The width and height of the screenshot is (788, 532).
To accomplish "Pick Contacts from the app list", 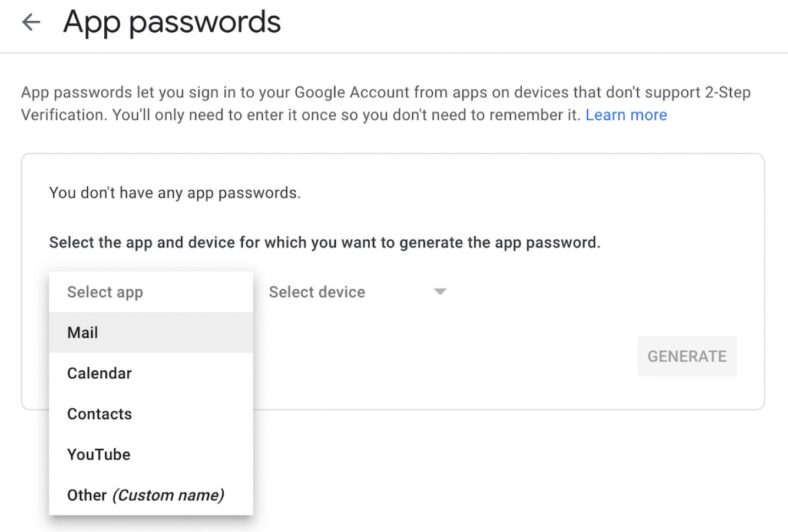I will (x=99, y=414).
